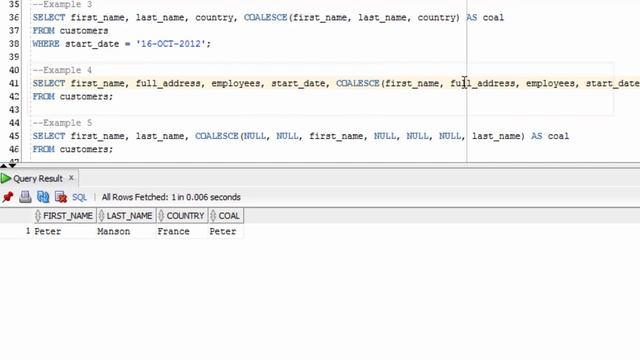Viewport: 640px width, 360px height.
Task: Select the 'Peter' cell under COAL
Action: tap(226, 231)
